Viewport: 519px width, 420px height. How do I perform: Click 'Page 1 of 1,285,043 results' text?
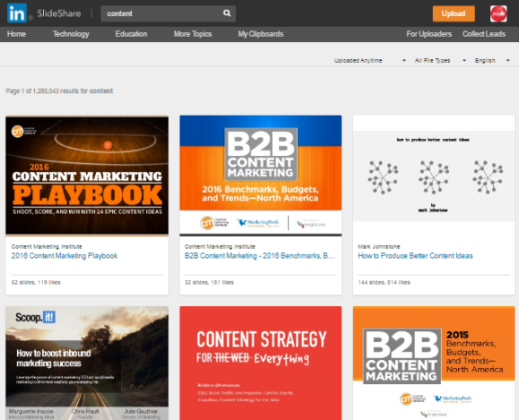tap(59, 91)
